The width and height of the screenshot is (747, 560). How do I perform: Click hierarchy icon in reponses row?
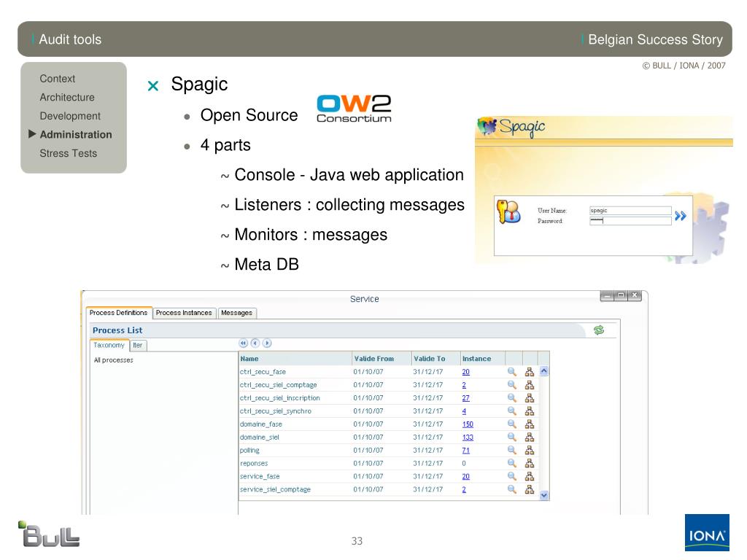[x=530, y=463]
